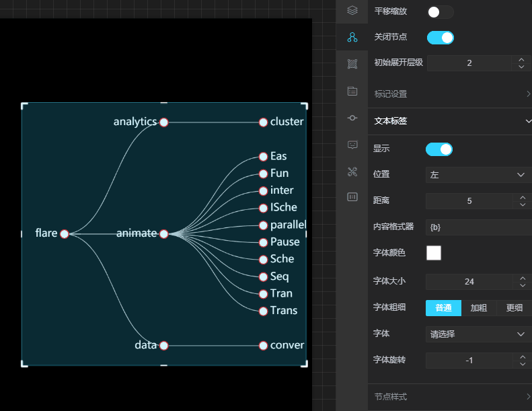This screenshot has height=411, width=532.
Task: Collapse the data node circle
Action: [164, 346]
